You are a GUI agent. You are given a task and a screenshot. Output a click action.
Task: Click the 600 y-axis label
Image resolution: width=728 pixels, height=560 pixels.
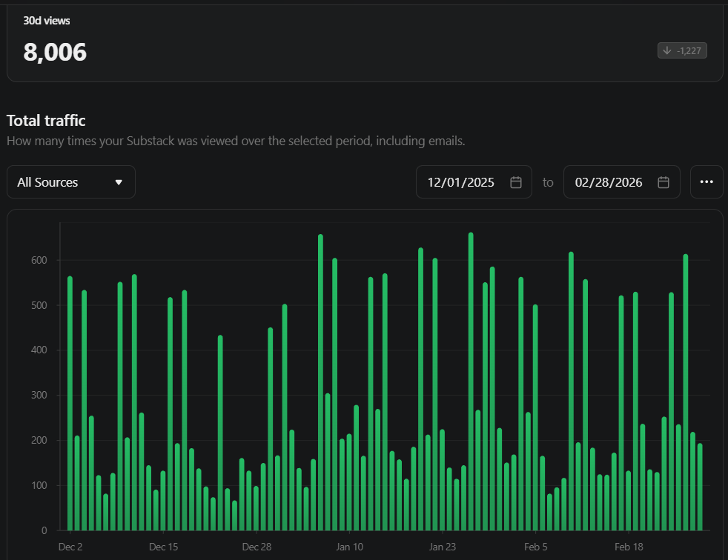[39, 260]
